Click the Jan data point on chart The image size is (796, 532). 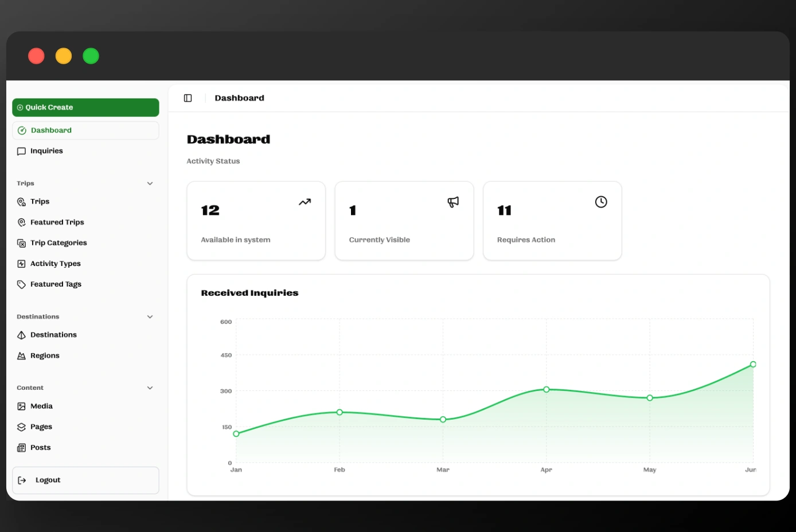pos(236,433)
